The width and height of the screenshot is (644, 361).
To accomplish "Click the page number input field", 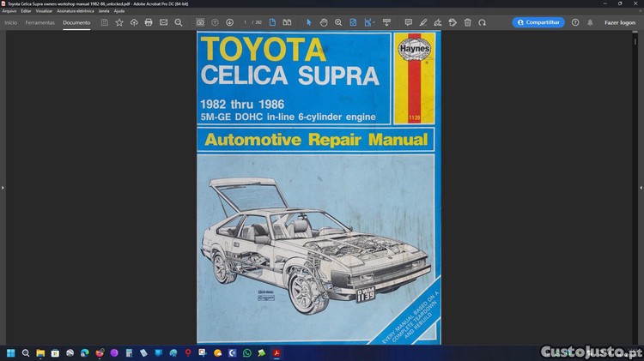I will 246,22.
